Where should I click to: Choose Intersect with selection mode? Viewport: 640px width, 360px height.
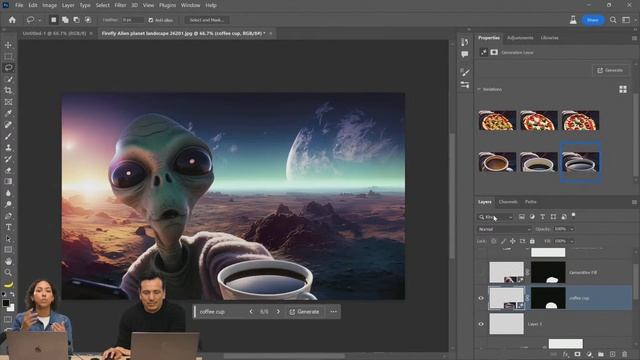pyautogui.click(x=88, y=20)
